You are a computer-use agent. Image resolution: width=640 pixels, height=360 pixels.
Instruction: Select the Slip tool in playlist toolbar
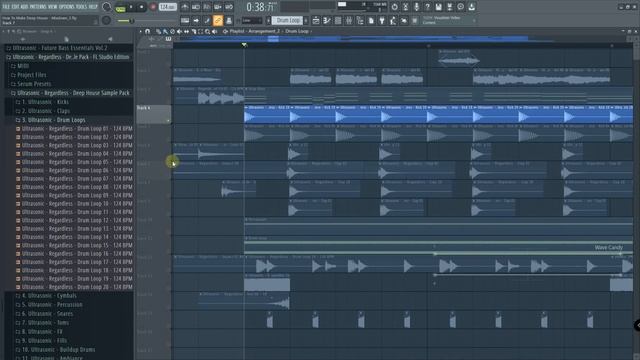(186, 31)
